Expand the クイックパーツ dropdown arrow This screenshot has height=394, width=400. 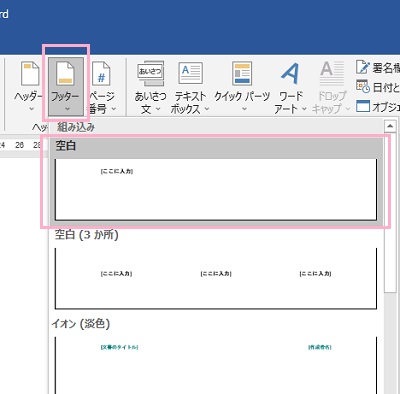[x=244, y=109]
